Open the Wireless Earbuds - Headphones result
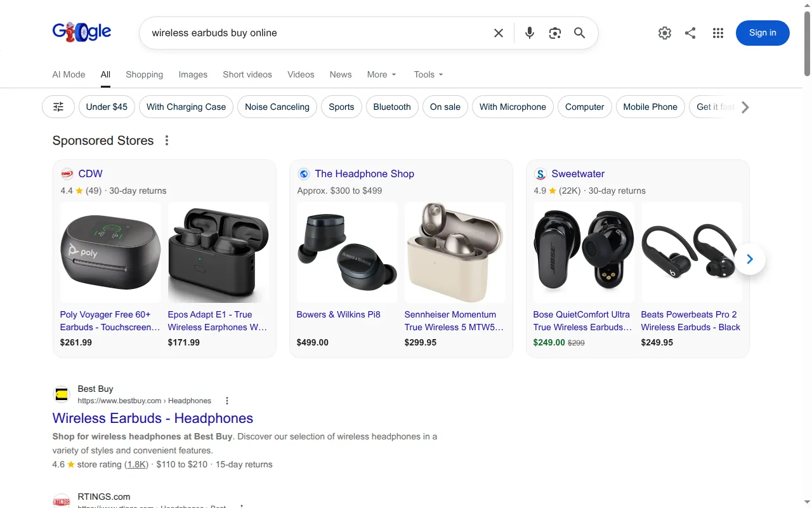This screenshot has height=508, width=812. [x=153, y=418]
